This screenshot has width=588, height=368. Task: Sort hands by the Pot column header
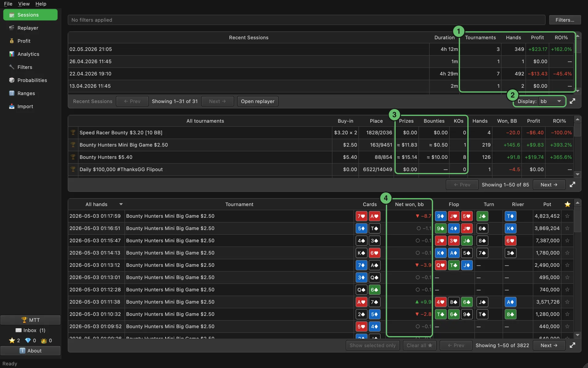tap(547, 204)
